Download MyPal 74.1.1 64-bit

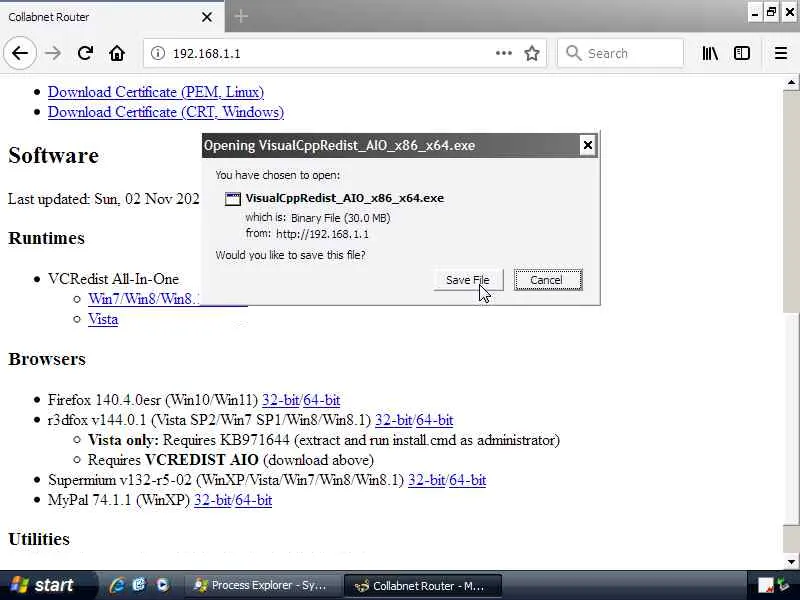point(254,500)
